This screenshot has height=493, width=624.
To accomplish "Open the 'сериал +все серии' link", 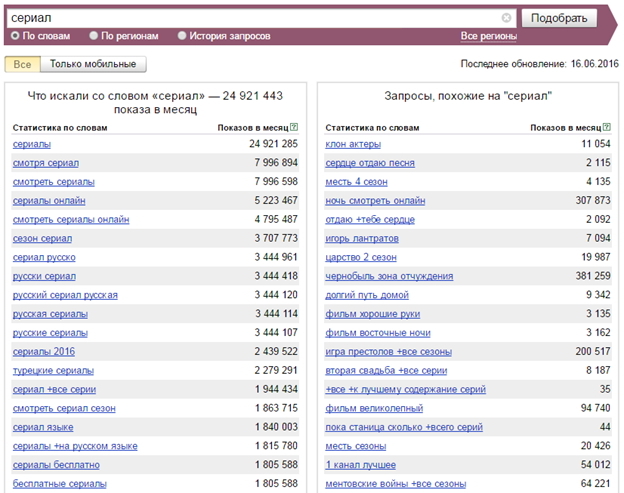I will pyautogui.click(x=54, y=390).
